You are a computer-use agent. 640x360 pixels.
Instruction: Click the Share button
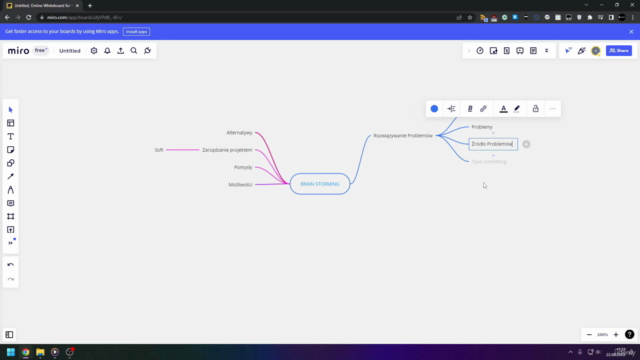tap(619, 51)
